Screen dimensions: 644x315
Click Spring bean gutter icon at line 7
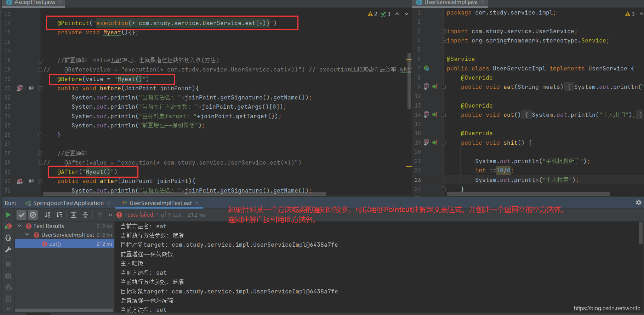pos(427,68)
